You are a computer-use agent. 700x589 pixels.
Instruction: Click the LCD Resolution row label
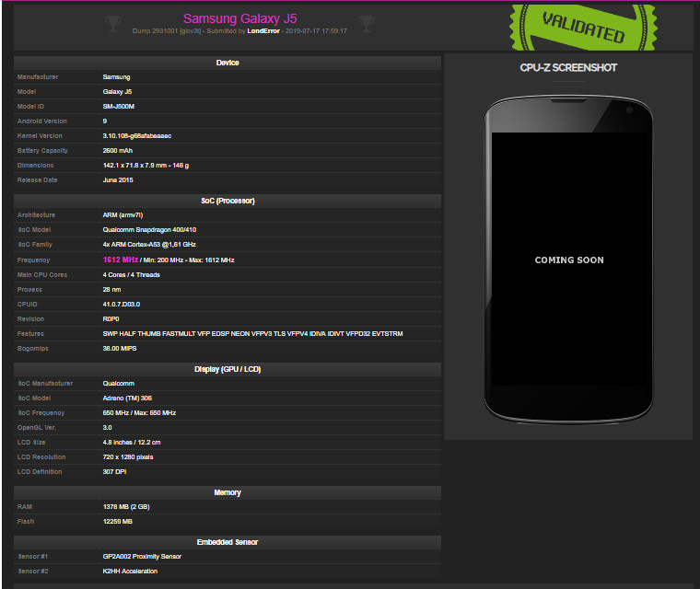tap(41, 457)
